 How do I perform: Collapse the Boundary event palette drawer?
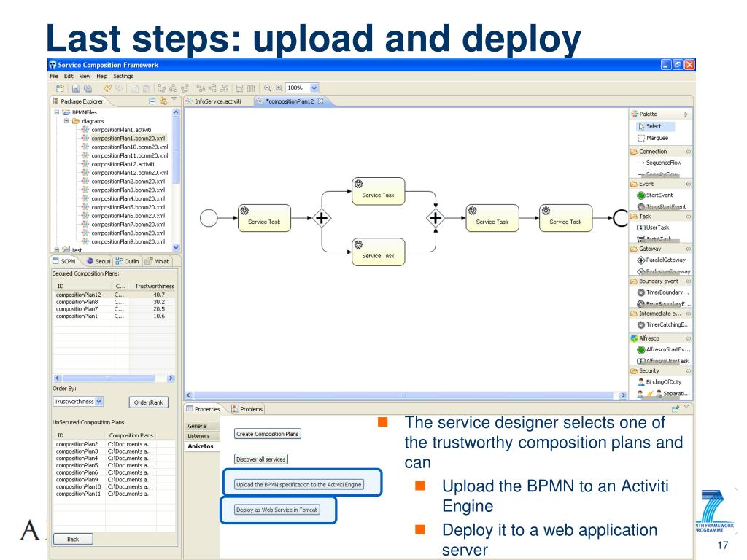point(688,281)
